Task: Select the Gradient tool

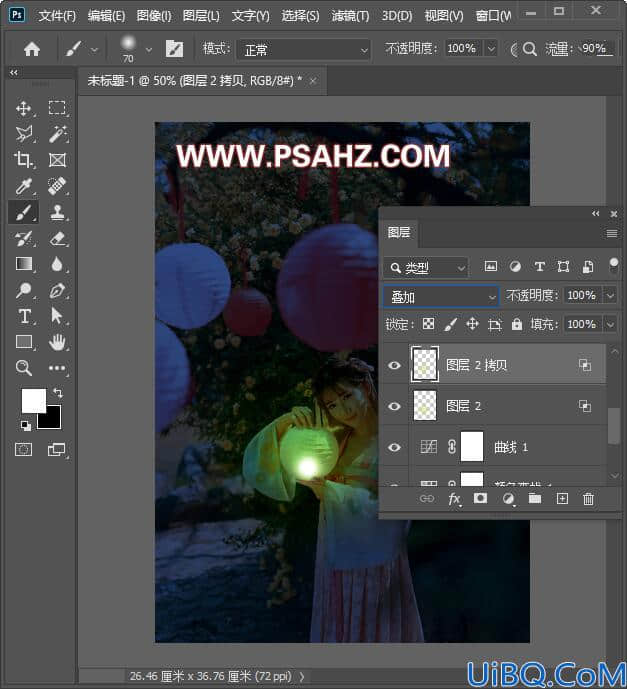Action: tap(23, 264)
